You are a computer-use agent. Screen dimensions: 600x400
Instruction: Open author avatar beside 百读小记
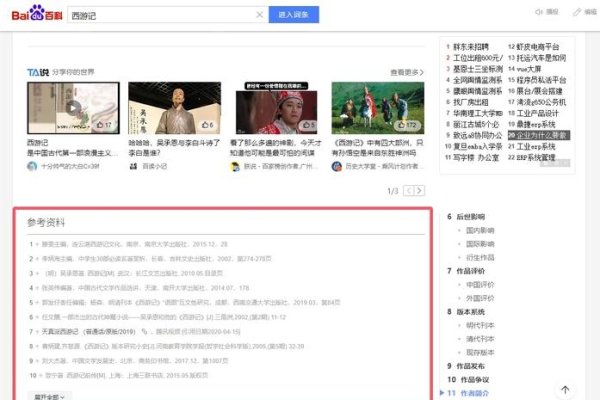(133, 166)
